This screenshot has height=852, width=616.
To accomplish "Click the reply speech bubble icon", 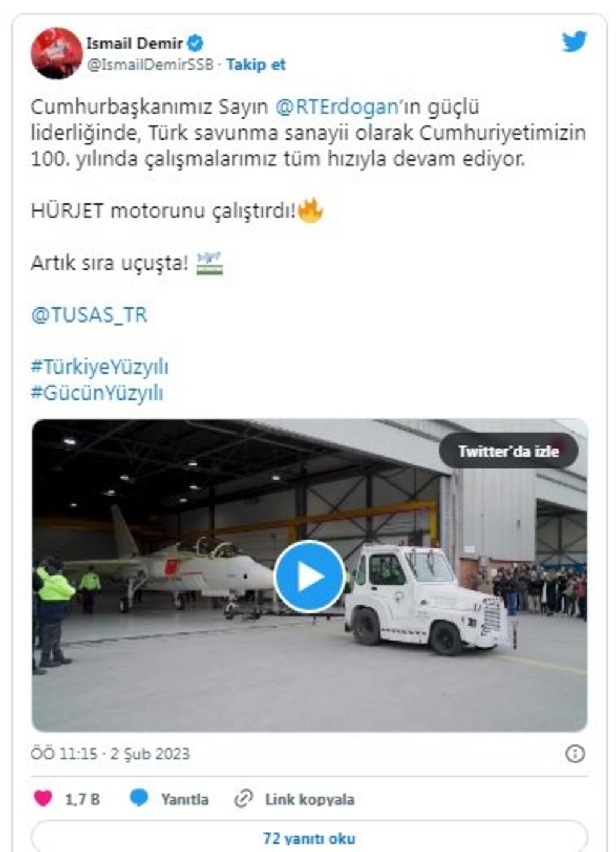I will (x=138, y=798).
